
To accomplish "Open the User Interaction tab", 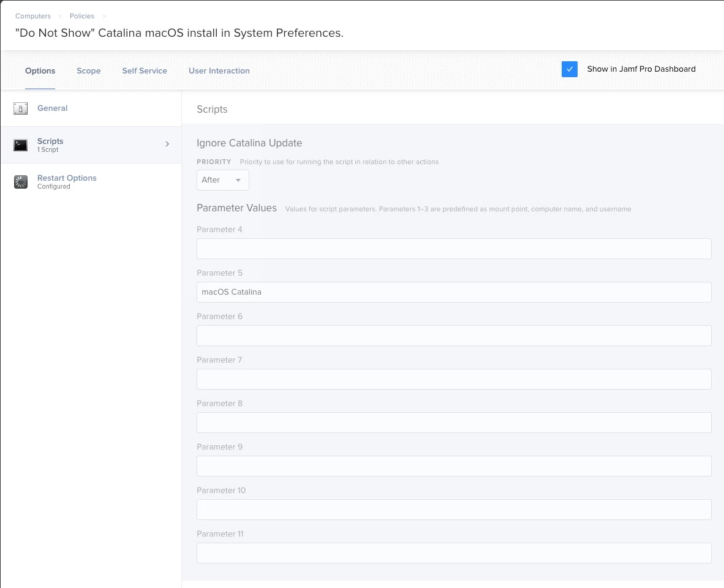I will (219, 70).
